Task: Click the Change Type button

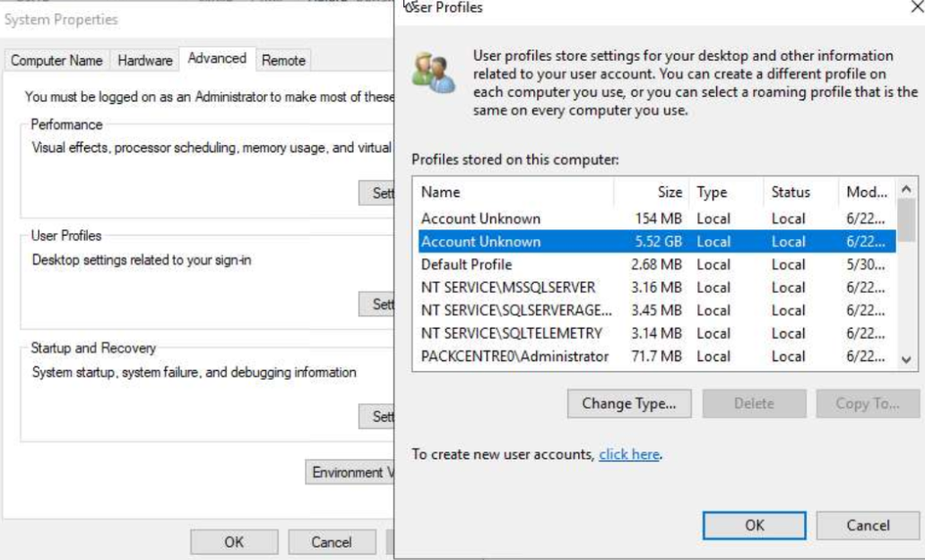Action: tap(629, 404)
